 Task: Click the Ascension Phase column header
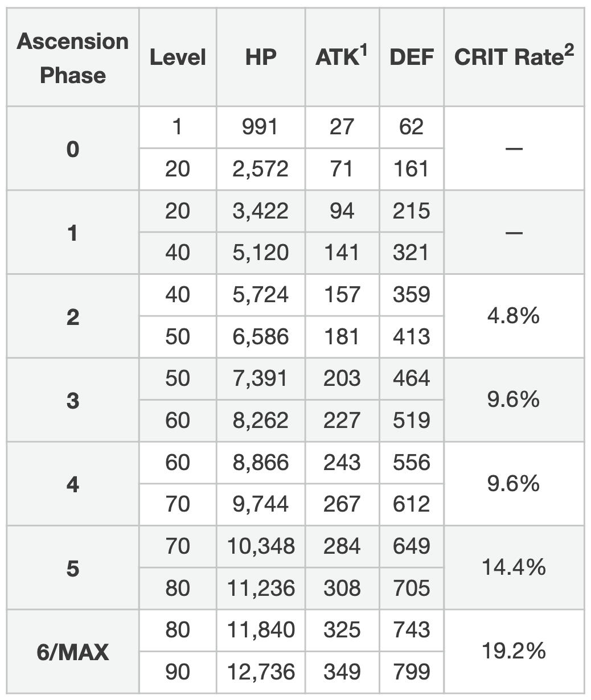pos(73,57)
